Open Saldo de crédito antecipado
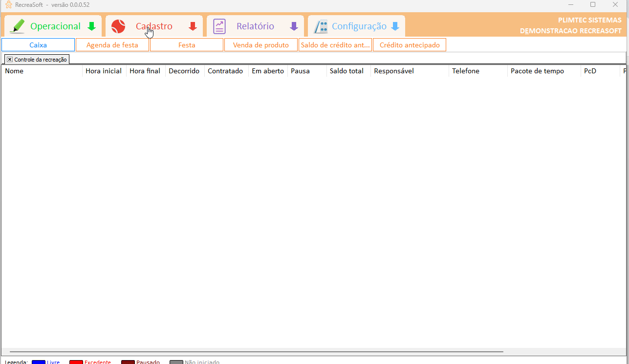 [x=335, y=45]
